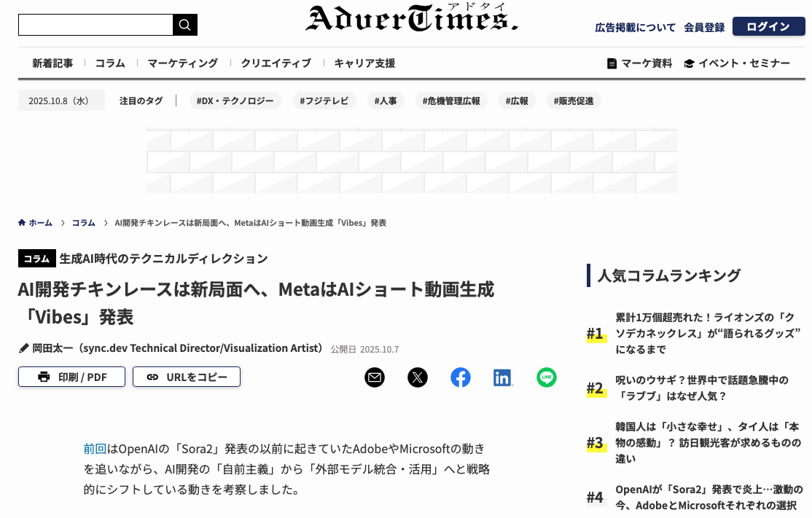The image size is (812, 518).
Task: Select the クリエイティブ nav item
Action: click(276, 63)
